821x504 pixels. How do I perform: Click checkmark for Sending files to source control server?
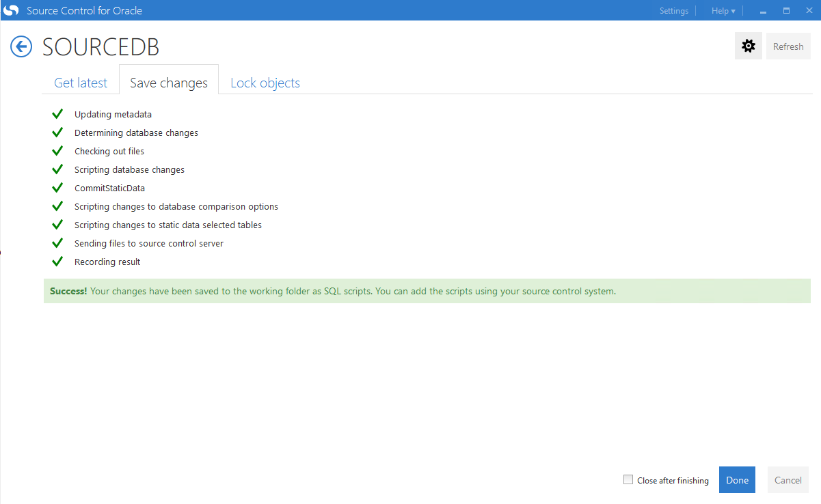click(57, 243)
